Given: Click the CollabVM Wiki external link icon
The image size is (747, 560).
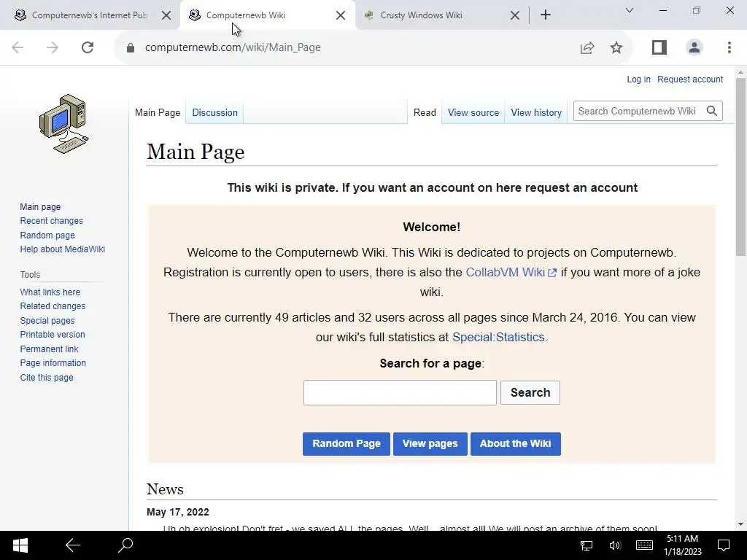Looking at the screenshot, I should 552,273.
